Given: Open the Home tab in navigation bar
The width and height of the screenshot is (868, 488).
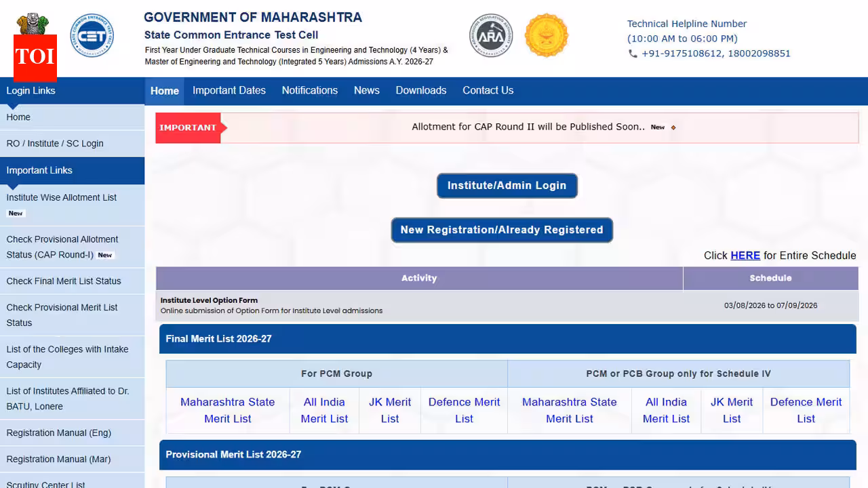Looking at the screenshot, I should tap(165, 91).
